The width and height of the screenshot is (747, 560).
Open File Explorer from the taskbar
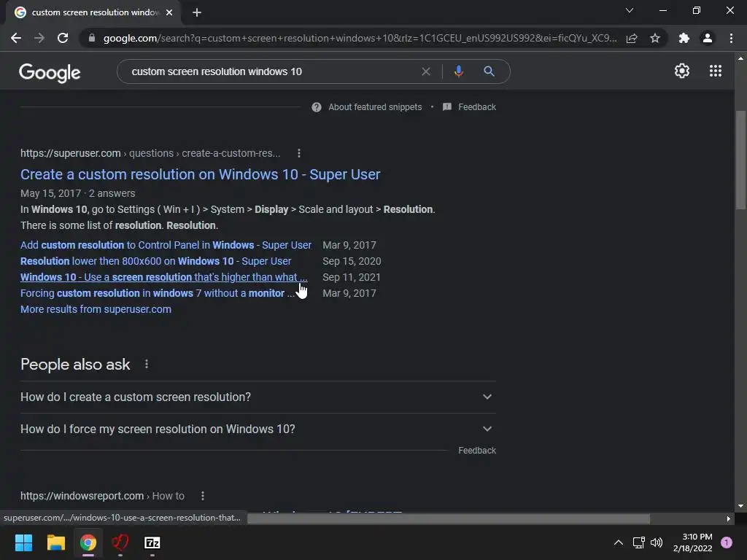coord(55,542)
